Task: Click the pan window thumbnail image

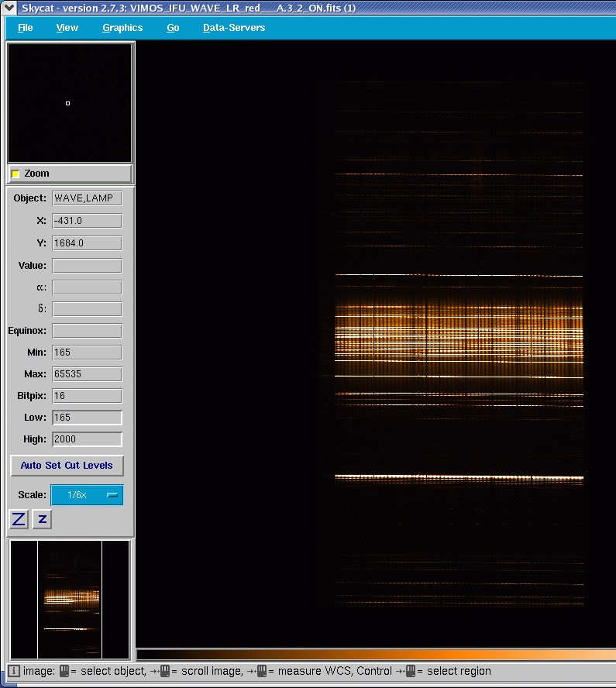Action: (70, 600)
